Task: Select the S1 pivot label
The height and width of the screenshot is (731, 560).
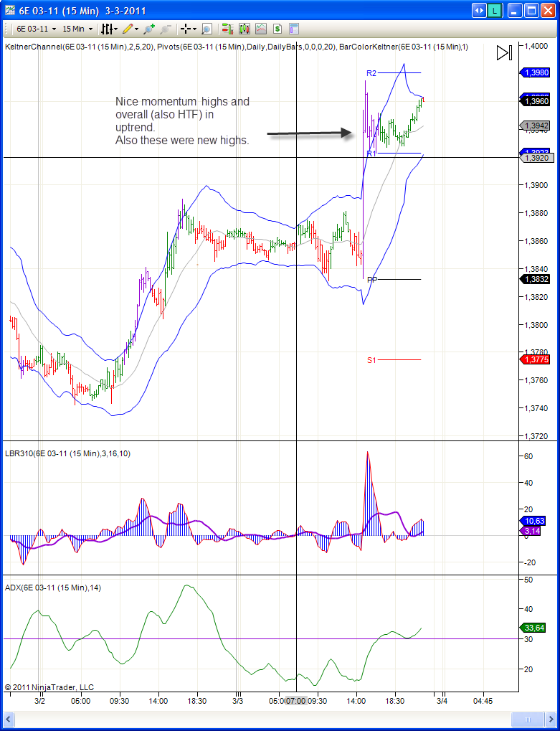Action: 371,360
